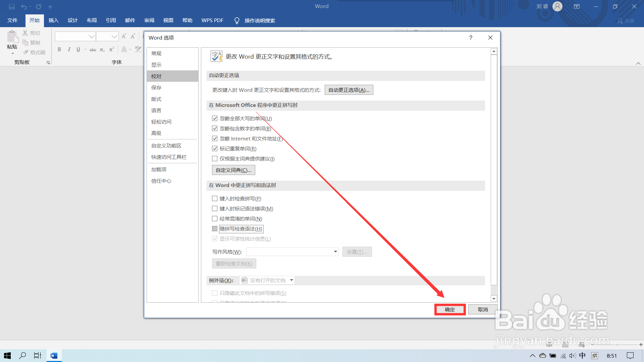
Task: Collapse the ribbon with chevron
Action: [x=638, y=63]
